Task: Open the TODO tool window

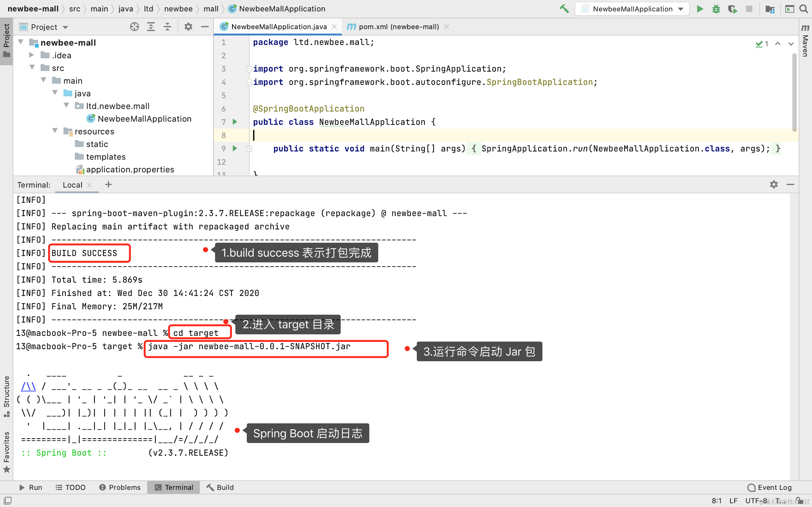Action: pos(70,487)
